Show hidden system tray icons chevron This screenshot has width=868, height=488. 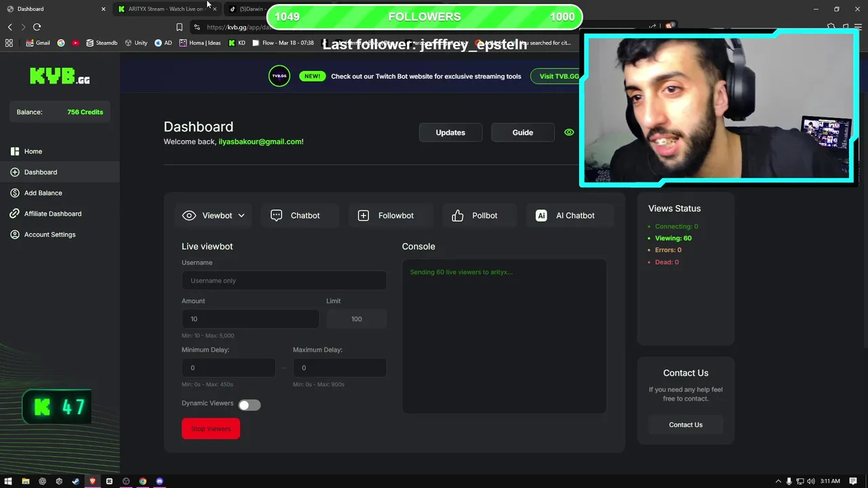click(x=778, y=481)
